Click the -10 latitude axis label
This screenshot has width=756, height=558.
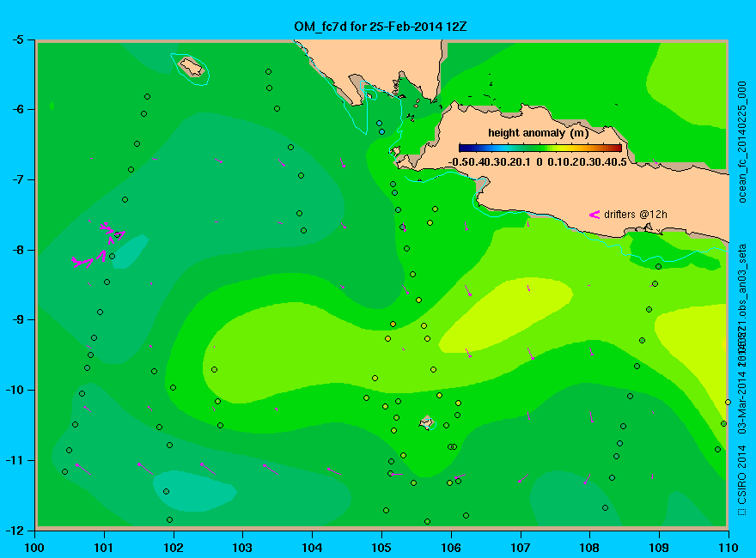tap(15, 391)
